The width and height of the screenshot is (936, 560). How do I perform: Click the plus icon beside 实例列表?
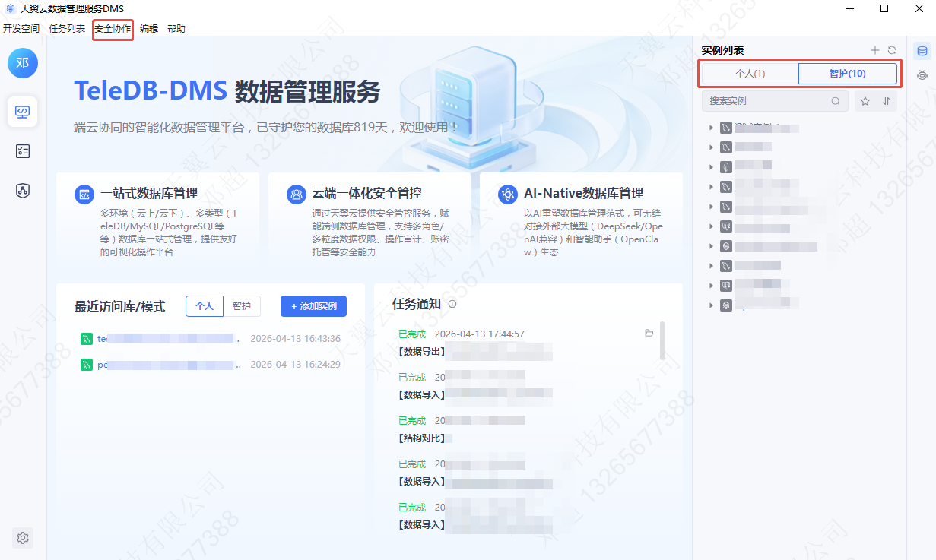pyautogui.click(x=875, y=50)
